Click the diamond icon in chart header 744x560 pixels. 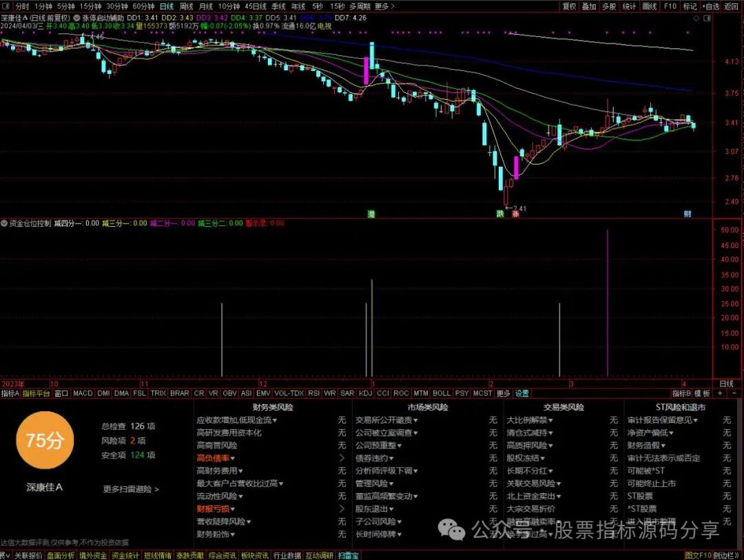tap(696, 18)
